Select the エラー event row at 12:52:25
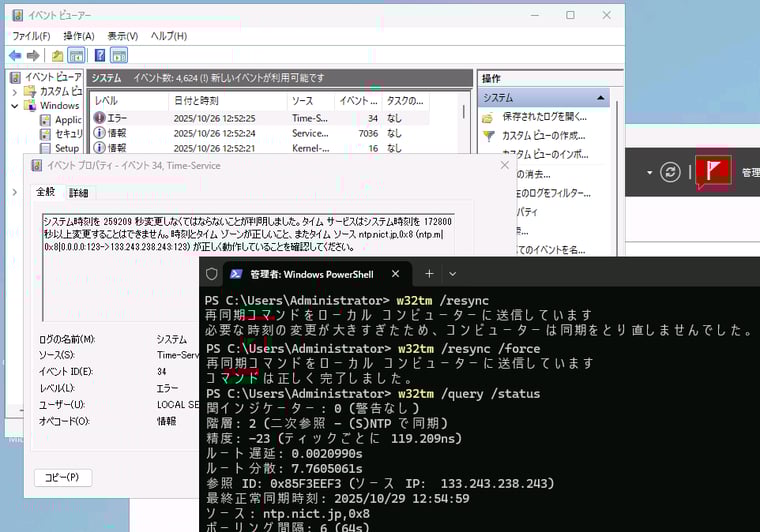Screen dimensions: 760x532 260,118
